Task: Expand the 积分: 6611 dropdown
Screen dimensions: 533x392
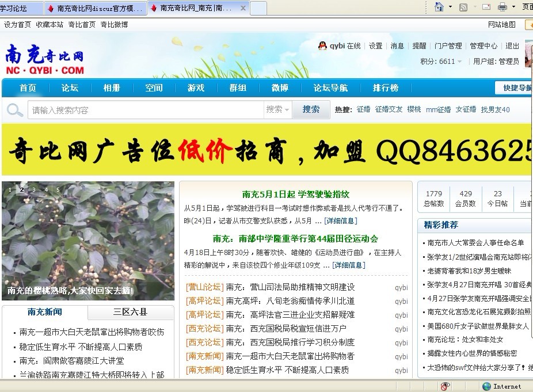Action: pyautogui.click(x=441, y=61)
